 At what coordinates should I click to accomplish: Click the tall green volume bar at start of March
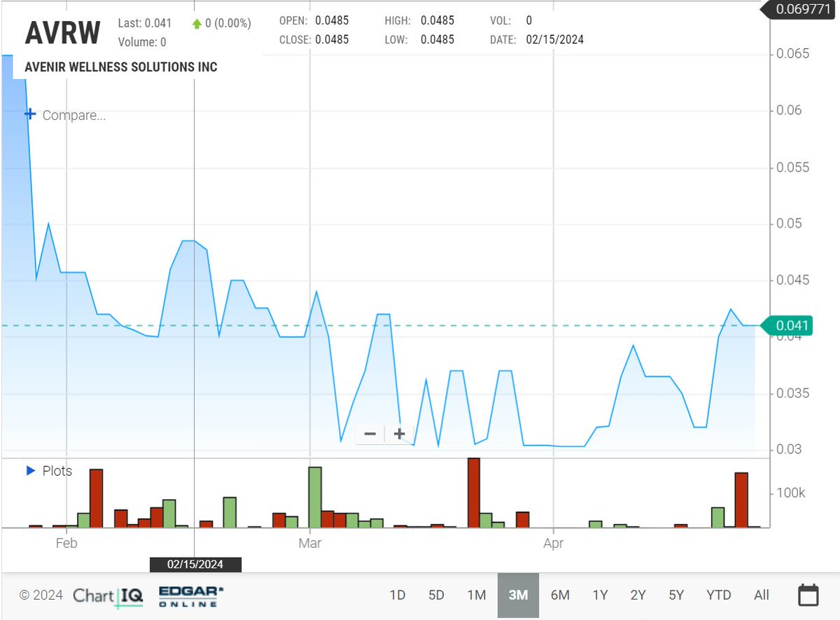pos(315,497)
